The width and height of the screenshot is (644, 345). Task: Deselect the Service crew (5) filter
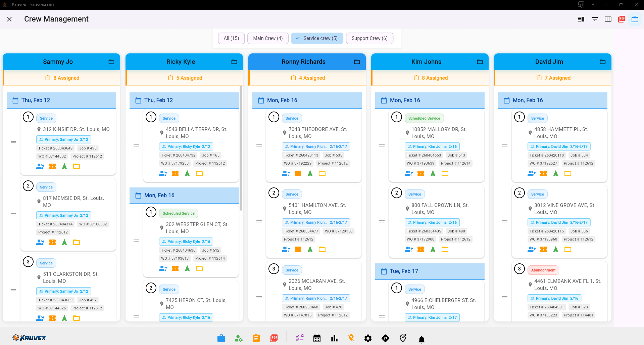(317, 38)
